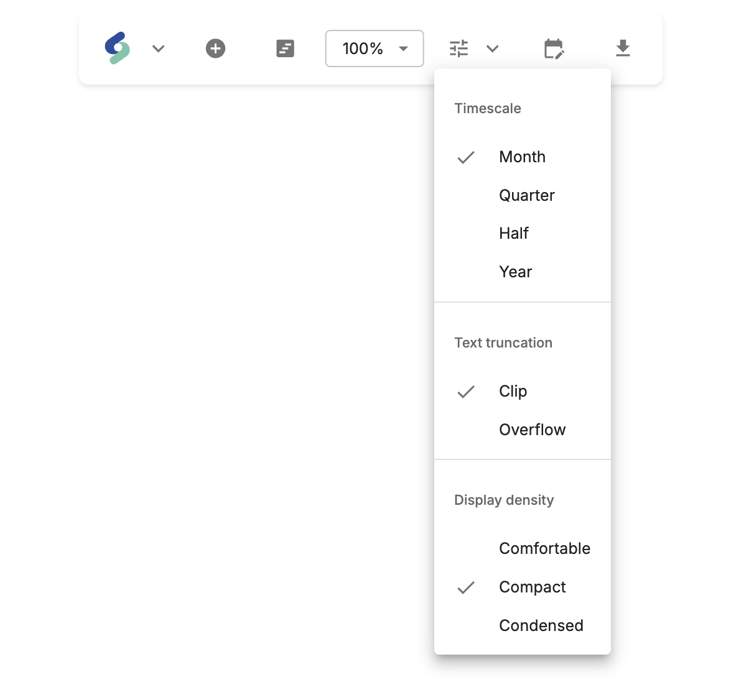Enable Overflow text truncation

[x=532, y=430]
